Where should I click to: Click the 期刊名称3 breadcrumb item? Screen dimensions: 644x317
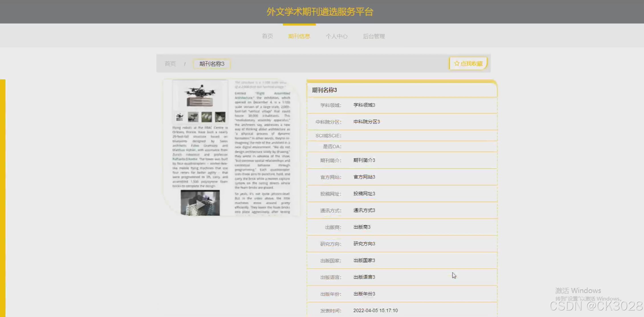[x=212, y=64]
